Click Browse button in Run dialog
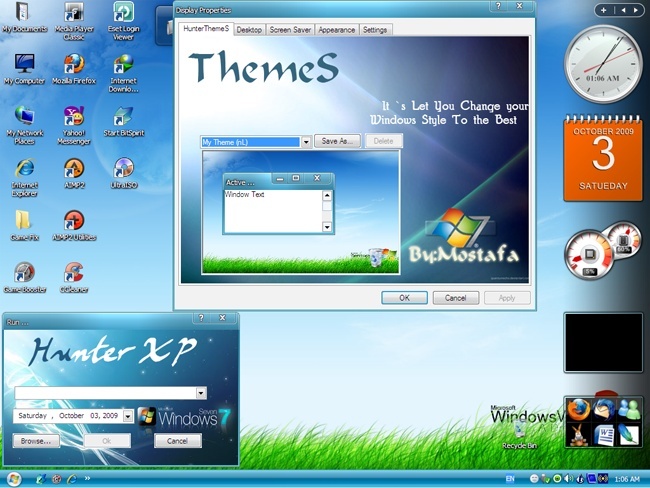This screenshot has height=488, width=650. (36, 441)
